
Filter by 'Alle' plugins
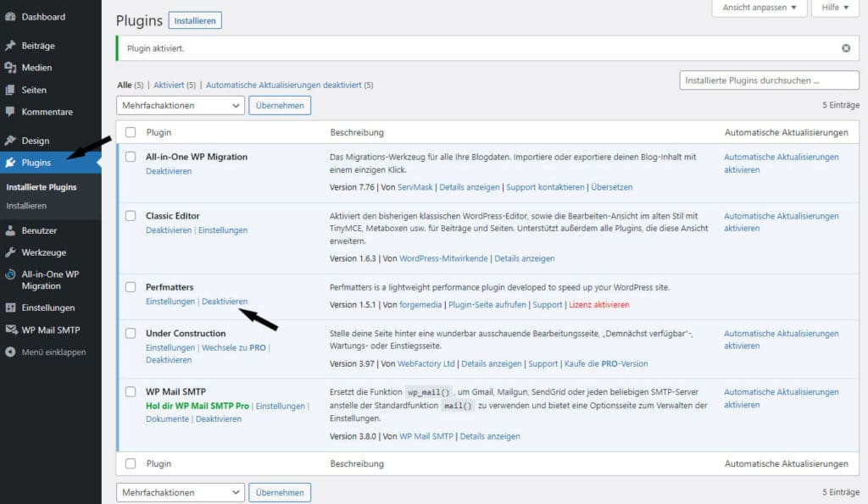coord(125,86)
